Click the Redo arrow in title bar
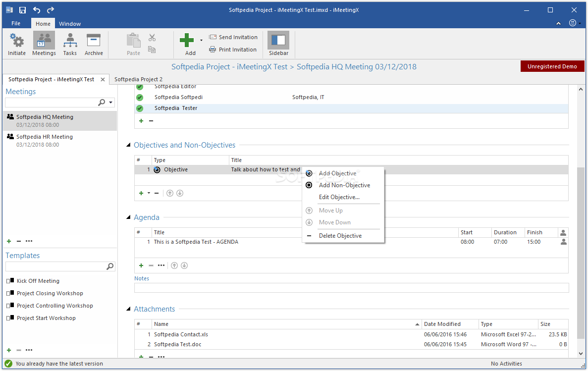The height and width of the screenshot is (371, 588). click(51, 10)
